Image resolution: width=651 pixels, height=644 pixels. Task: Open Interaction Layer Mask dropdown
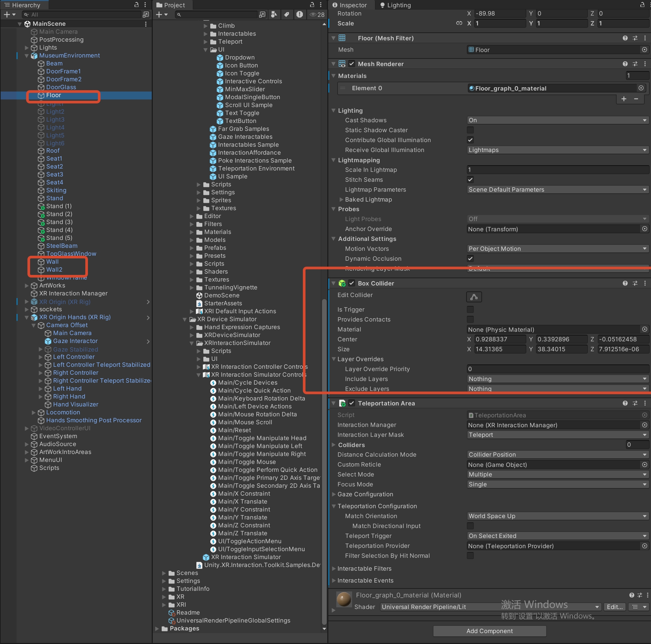point(557,435)
